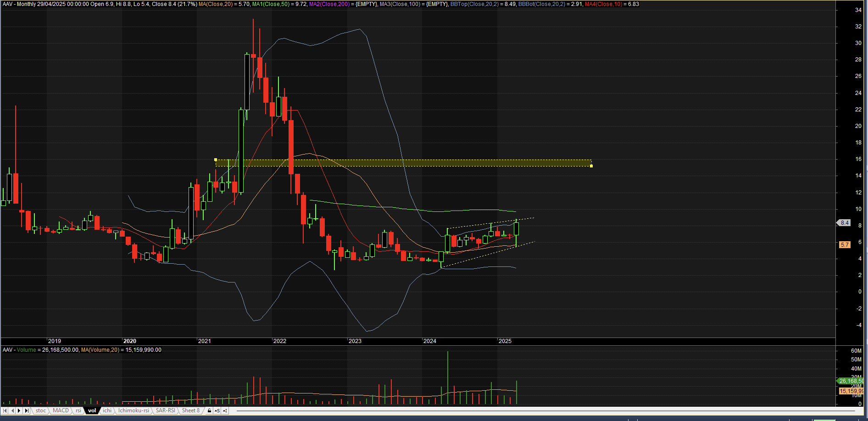Open the Ichimoku-rsi sheet tab

pyautogui.click(x=134, y=410)
